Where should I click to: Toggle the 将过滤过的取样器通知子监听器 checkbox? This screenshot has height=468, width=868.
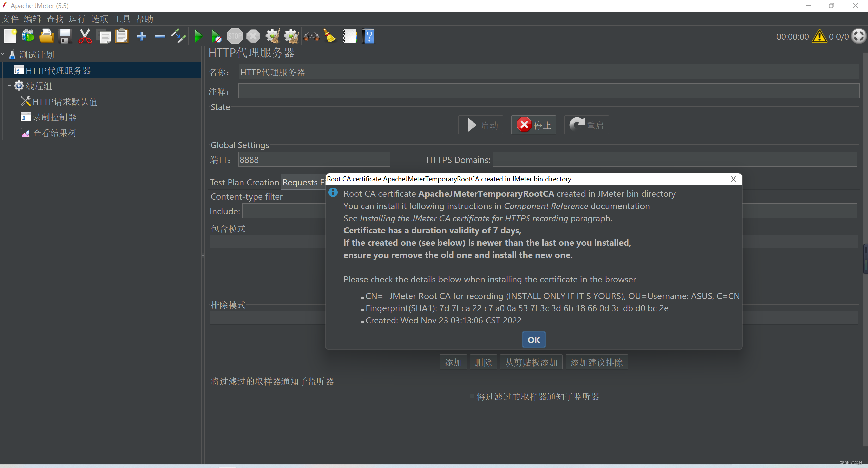pos(472,396)
